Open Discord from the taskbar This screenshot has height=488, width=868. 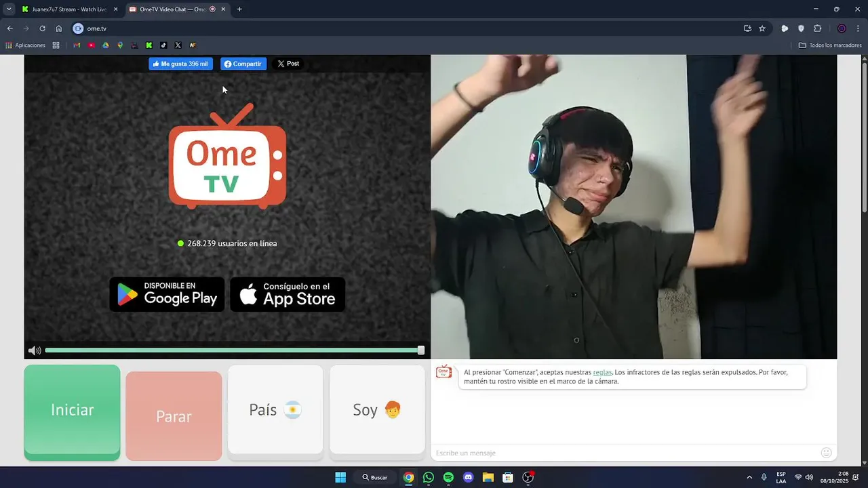point(468,477)
